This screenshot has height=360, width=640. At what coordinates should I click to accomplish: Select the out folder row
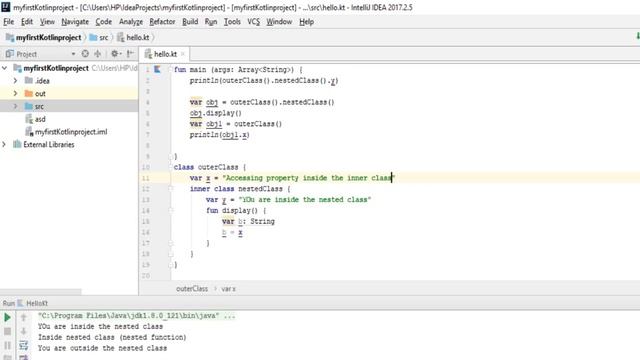[x=69, y=93]
